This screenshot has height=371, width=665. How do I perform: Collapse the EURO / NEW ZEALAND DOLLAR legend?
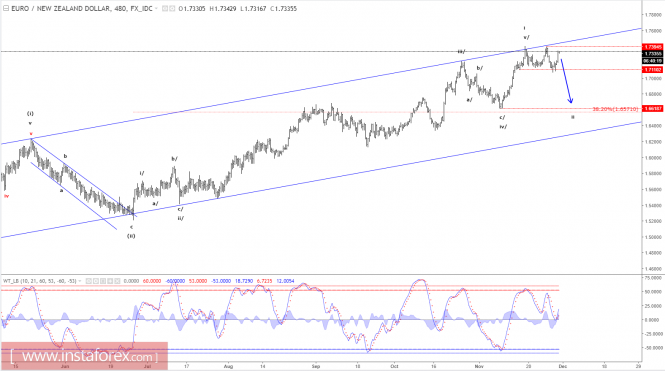6,8
